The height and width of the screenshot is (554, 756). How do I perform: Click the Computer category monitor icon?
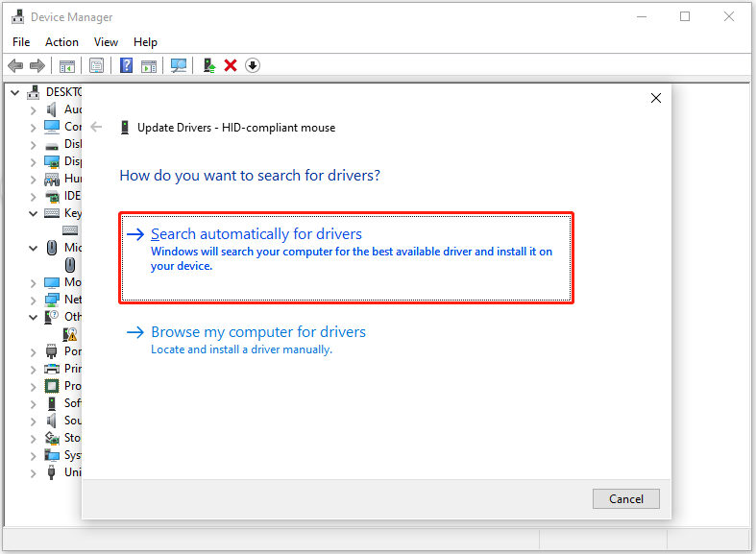point(52,127)
